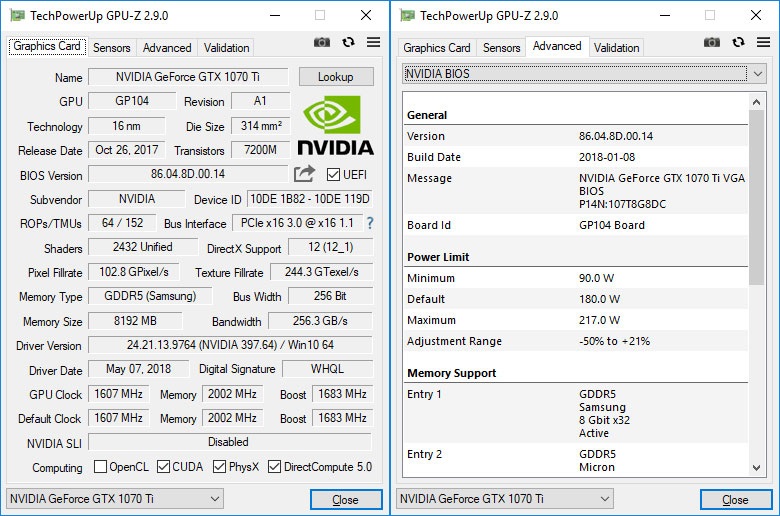Open the NVIDIA BIOS dropdown

(584, 74)
